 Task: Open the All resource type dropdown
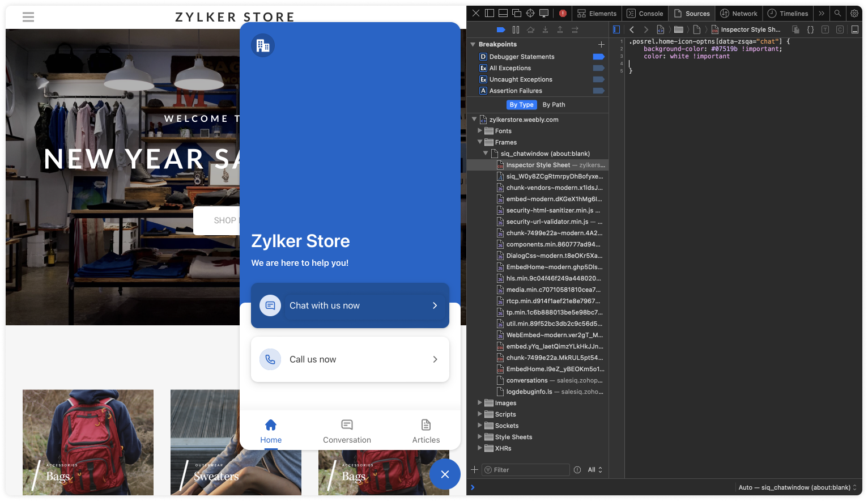click(x=595, y=470)
